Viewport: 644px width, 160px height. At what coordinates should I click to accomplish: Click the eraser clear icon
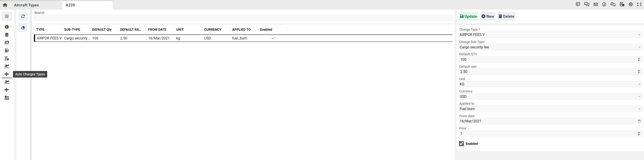point(23,28)
